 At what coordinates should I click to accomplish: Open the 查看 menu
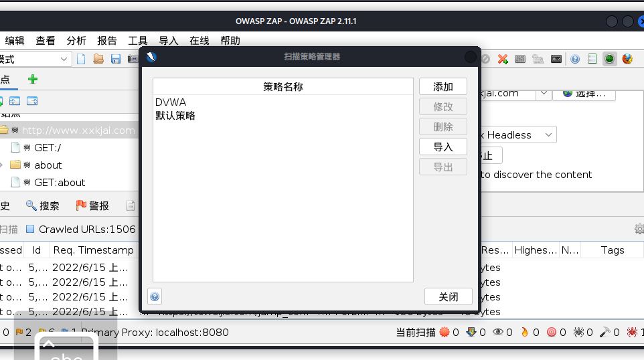(45, 41)
